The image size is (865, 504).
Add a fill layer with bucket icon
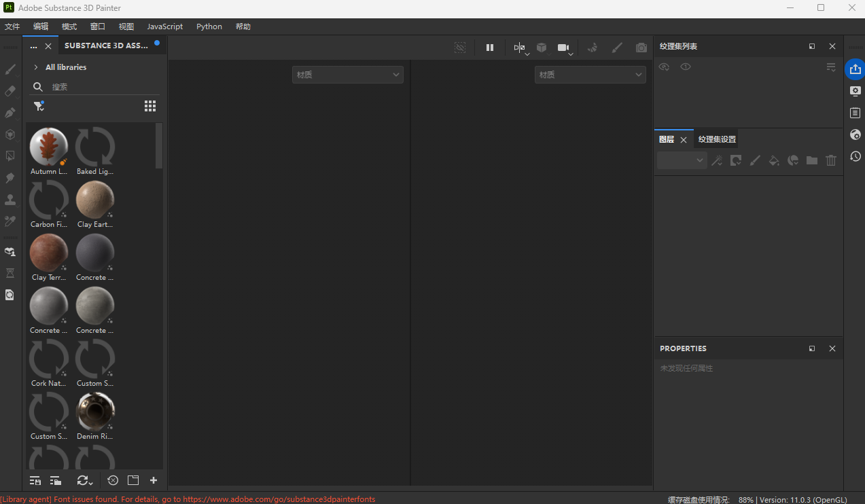tap(774, 160)
